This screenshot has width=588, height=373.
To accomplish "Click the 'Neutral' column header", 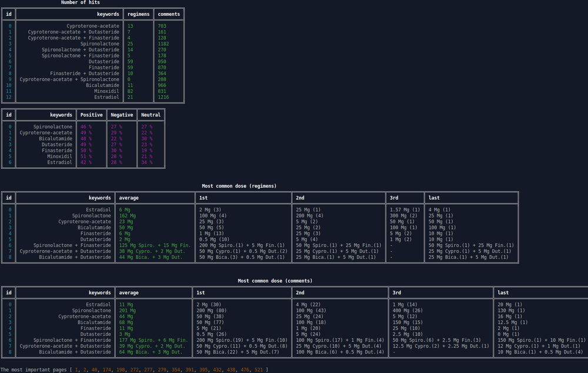I will pos(151,115).
